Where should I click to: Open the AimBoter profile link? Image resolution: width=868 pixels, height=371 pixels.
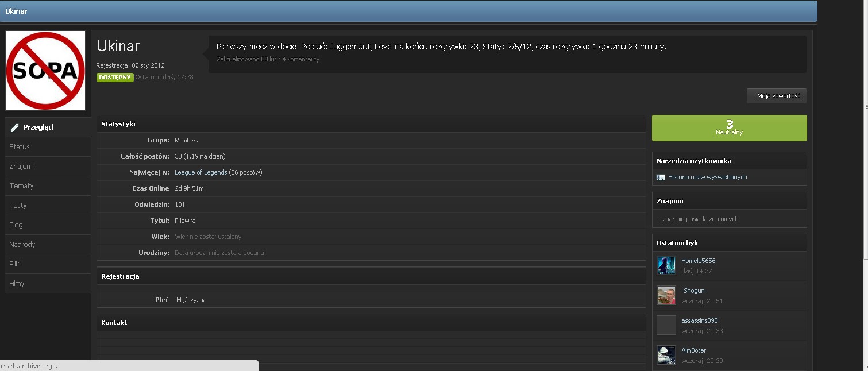(693, 350)
